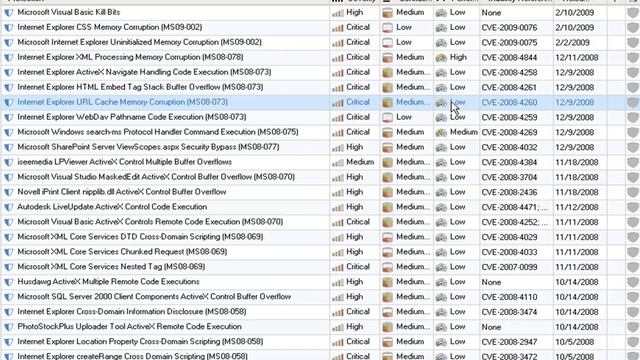The width and height of the screenshot is (640, 360).
Task: Click the shield icon beside Husdawg ActiveX Multiple Remote Code Executions
Action: (9, 282)
